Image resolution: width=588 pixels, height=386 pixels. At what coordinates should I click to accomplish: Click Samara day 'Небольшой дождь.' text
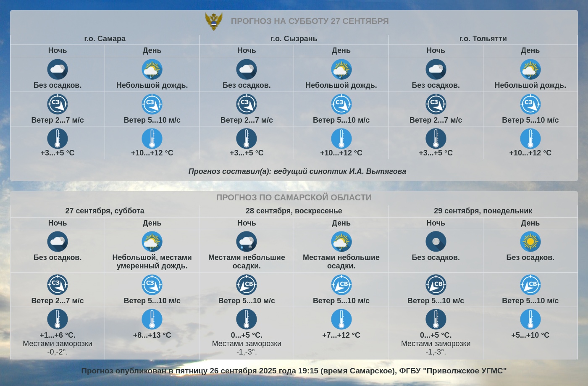pos(152,85)
